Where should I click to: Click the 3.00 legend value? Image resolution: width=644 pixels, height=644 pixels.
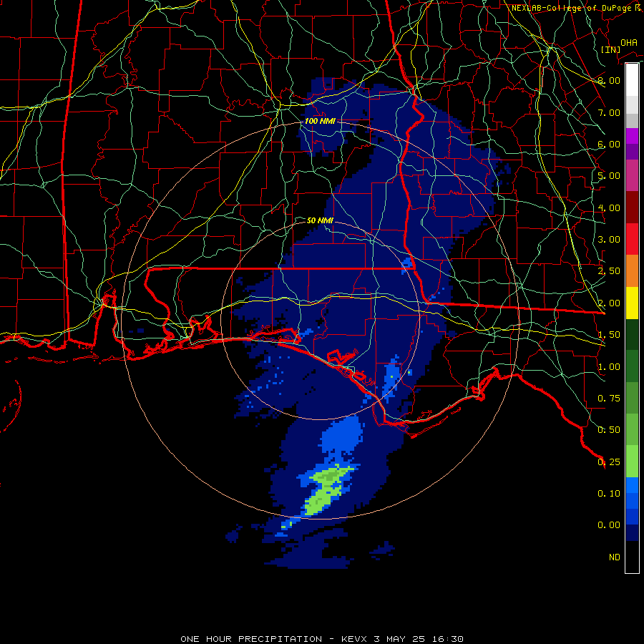[x=609, y=240]
